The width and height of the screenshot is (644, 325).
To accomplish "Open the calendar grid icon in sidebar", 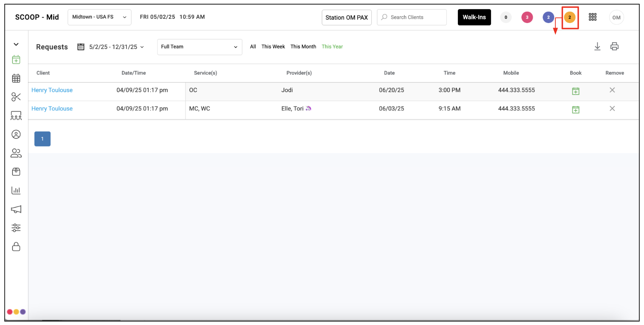I will pos(16,78).
